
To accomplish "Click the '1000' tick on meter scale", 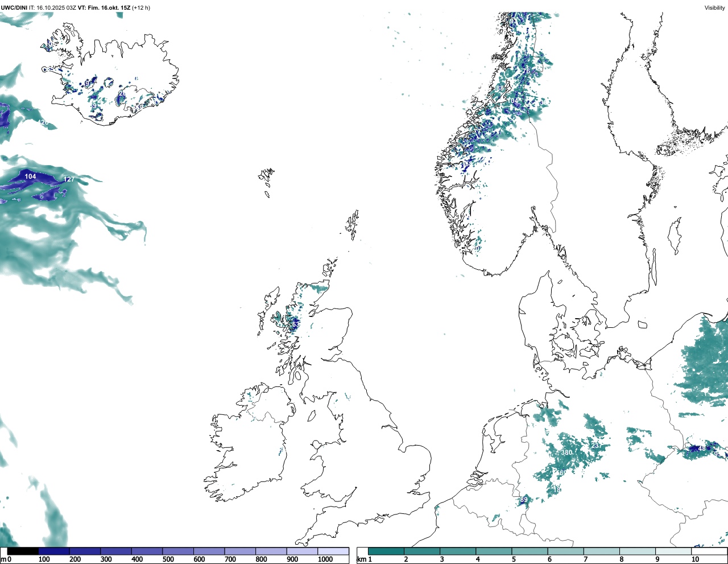I will [325, 559].
